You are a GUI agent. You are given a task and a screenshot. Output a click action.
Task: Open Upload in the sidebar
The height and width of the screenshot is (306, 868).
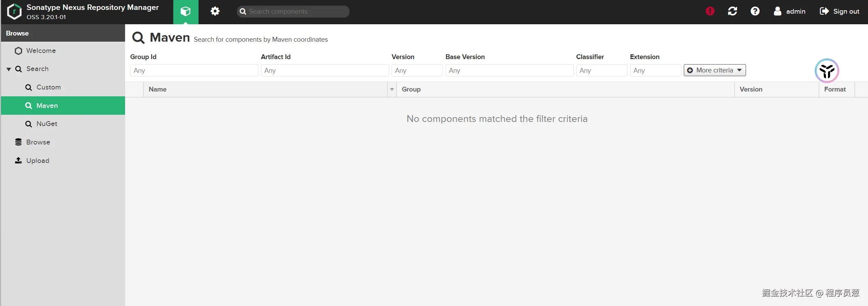(x=63, y=161)
